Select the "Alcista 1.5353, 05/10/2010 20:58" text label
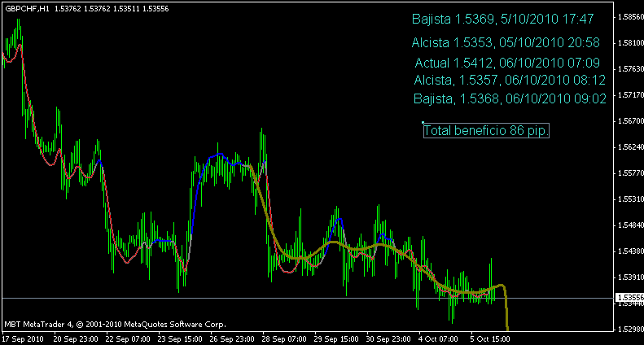 click(506, 42)
